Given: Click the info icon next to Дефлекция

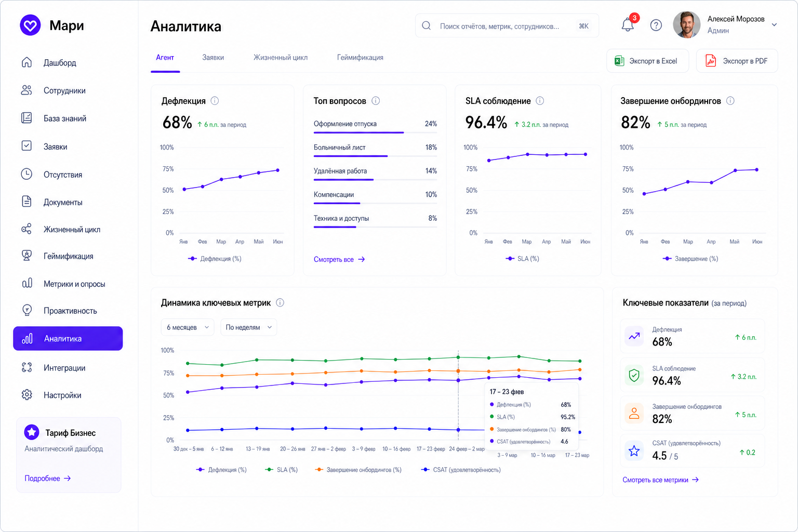Looking at the screenshot, I should [x=215, y=101].
